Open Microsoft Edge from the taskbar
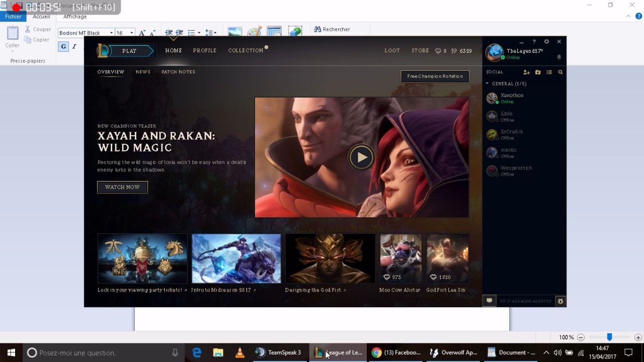This screenshot has width=644, height=362. 197,352
